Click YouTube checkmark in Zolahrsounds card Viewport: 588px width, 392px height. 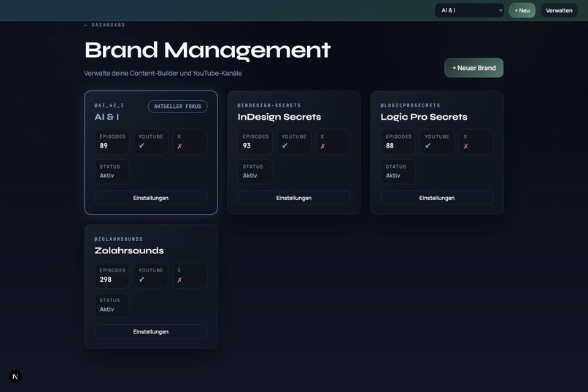coord(142,280)
